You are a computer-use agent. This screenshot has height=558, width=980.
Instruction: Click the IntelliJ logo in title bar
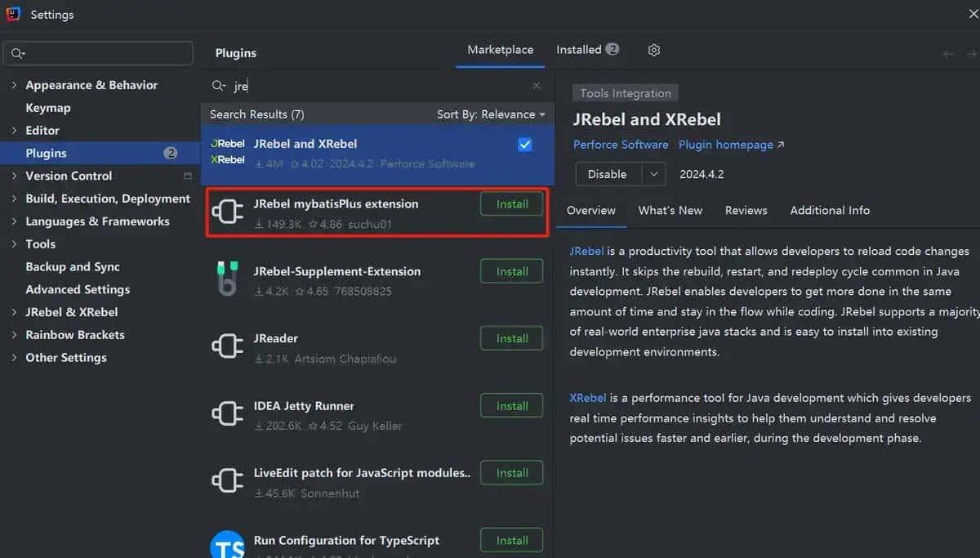point(12,15)
